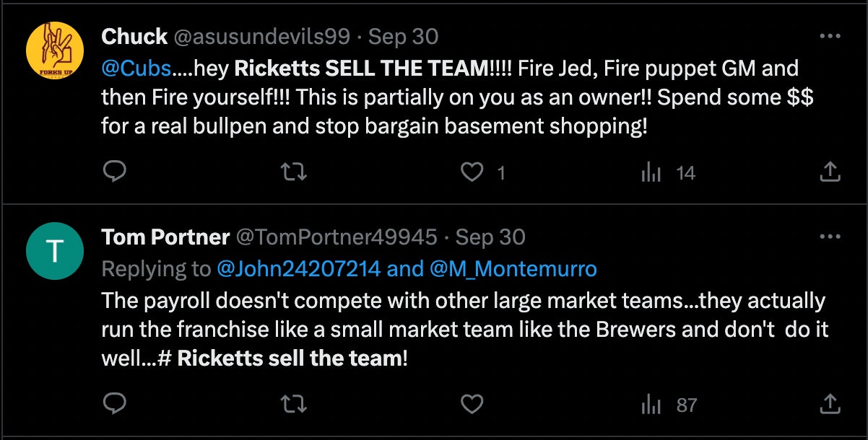Share Tom Portner's tweet
This screenshot has height=440, width=868.
(830, 404)
